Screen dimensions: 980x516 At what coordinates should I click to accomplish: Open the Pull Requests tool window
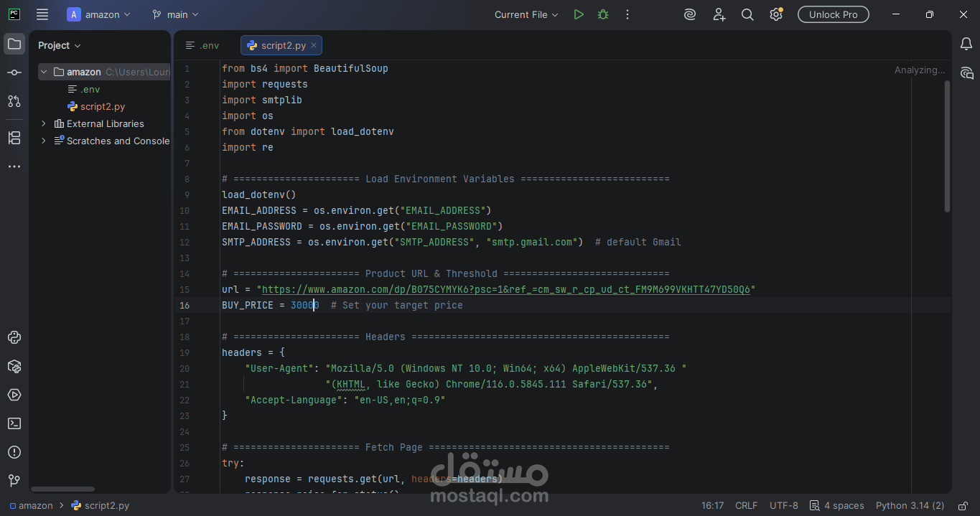14,101
